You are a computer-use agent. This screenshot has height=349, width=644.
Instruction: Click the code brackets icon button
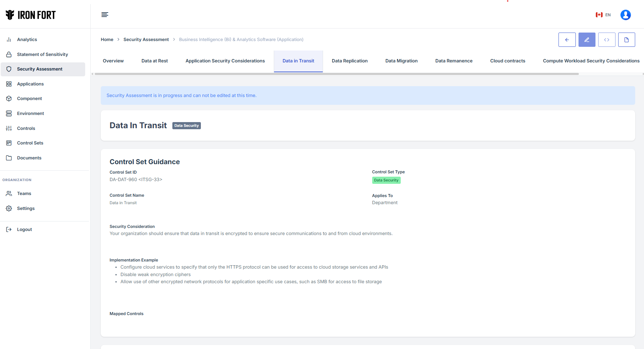point(606,40)
